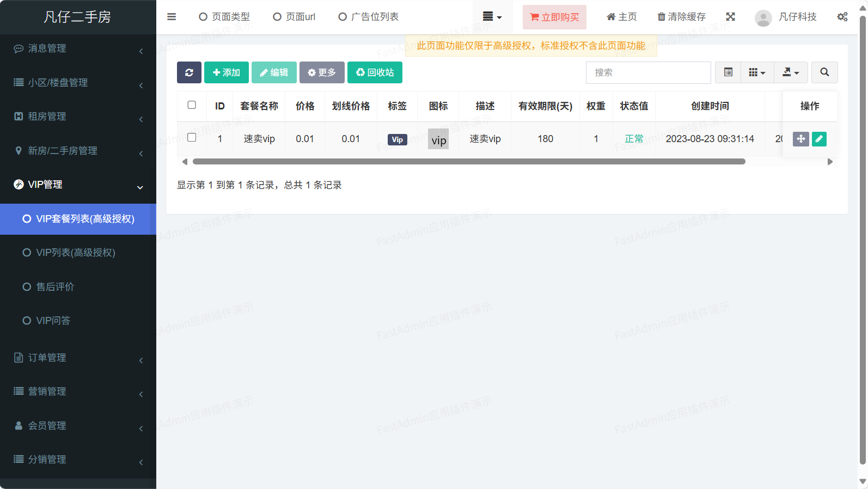Open the VIP列表(高级授权) menu item
This screenshot has width=868, height=489.
click(x=76, y=253)
